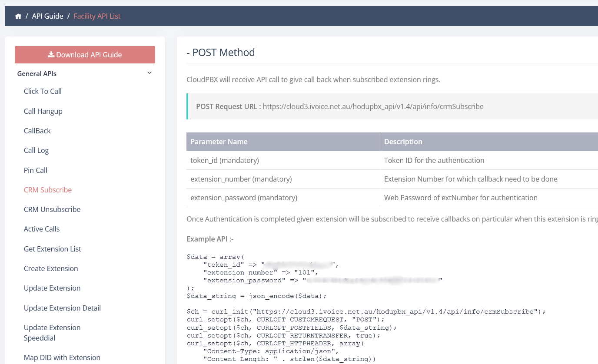
Task: Select General APIs heading
Action: [37, 73]
